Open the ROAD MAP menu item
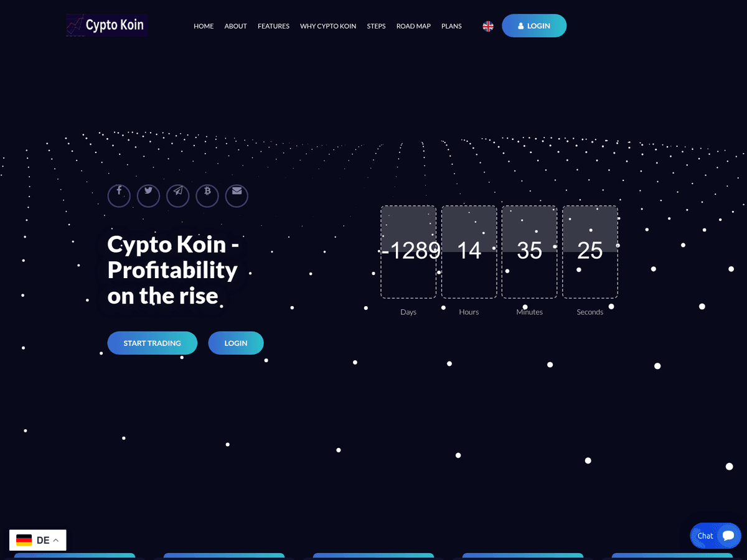Viewport: 747px width, 560px height. (413, 26)
